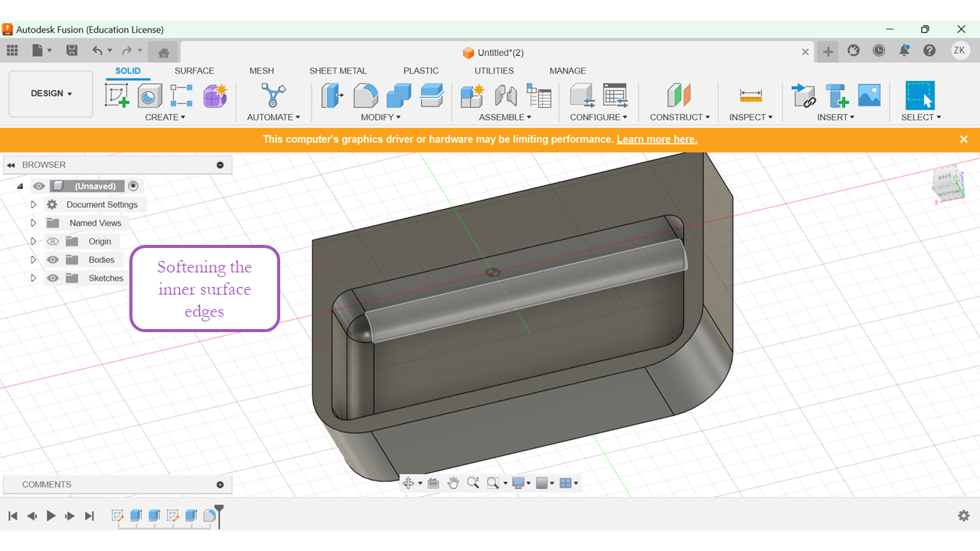
Task: Open the notifications bell
Action: (904, 51)
